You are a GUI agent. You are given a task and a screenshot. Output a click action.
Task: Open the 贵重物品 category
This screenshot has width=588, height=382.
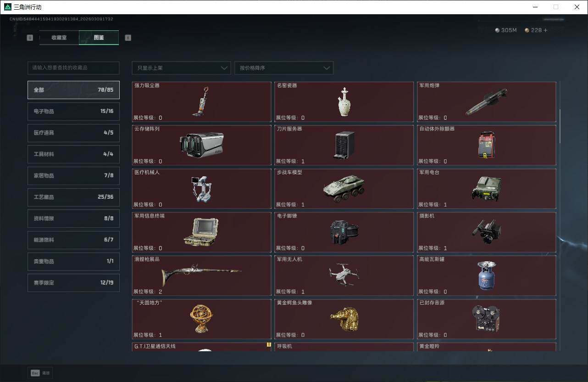tap(73, 261)
